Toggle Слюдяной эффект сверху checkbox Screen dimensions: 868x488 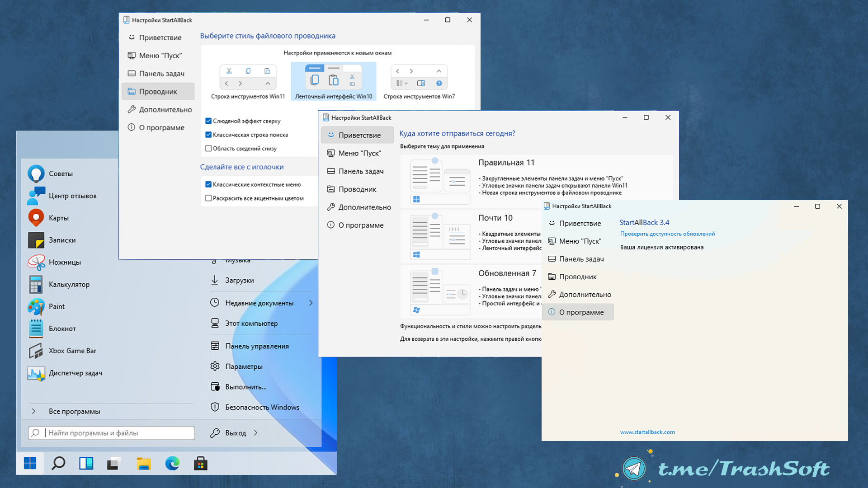pyautogui.click(x=208, y=121)
